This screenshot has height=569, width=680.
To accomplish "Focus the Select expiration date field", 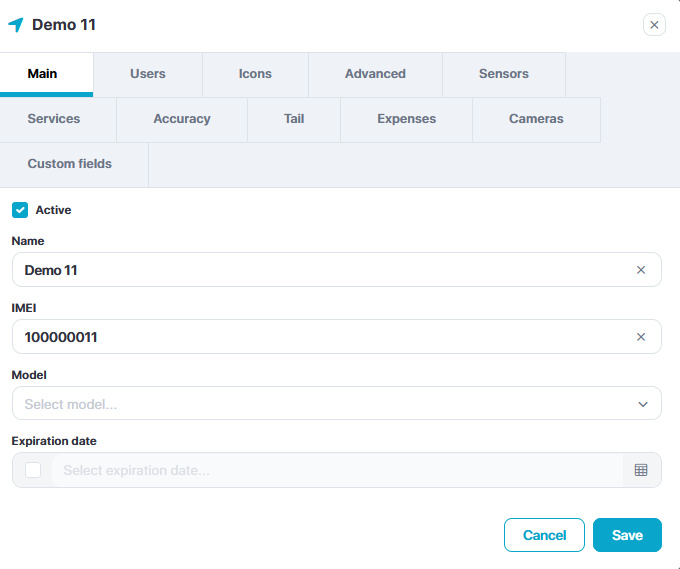I will tap(335, 470).
